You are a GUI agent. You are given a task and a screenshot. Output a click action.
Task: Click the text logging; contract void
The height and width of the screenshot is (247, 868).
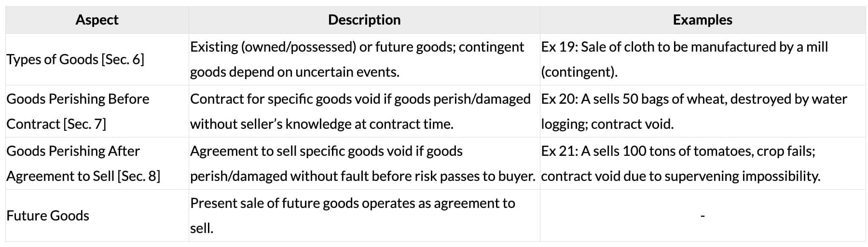tap(607, 124)
